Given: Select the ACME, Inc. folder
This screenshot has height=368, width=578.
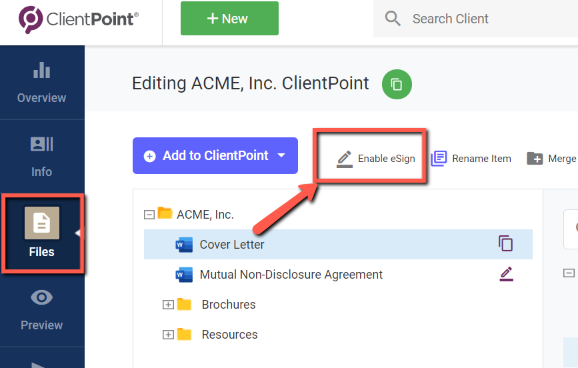Looking at the screenshot, I should click(205, 214).
